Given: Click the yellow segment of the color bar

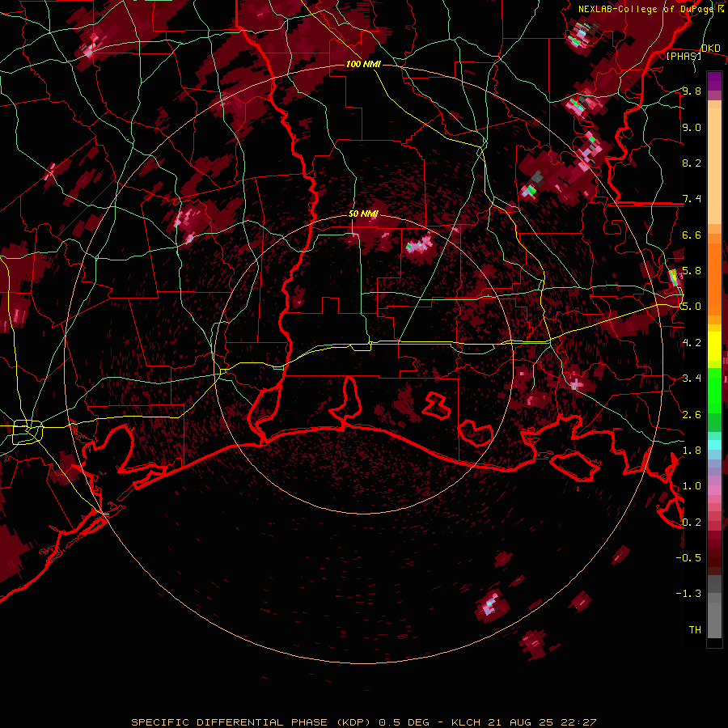Looking at the screenshot, I should click(714, 346).
